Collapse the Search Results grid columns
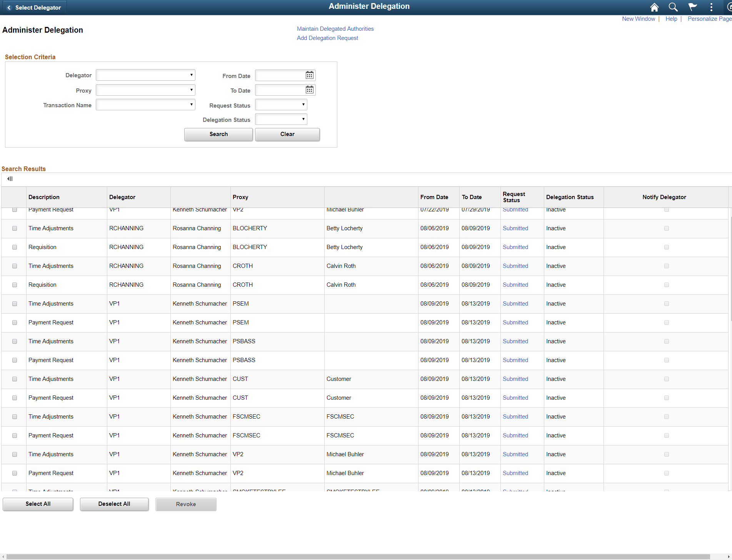The image size is (732, 560). click(x=10, y=179)
